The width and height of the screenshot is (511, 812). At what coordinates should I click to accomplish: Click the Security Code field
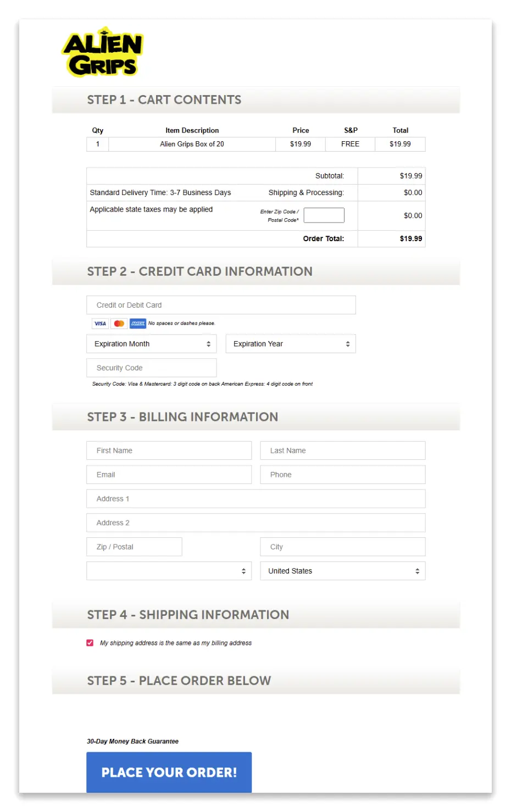(151, 368)
